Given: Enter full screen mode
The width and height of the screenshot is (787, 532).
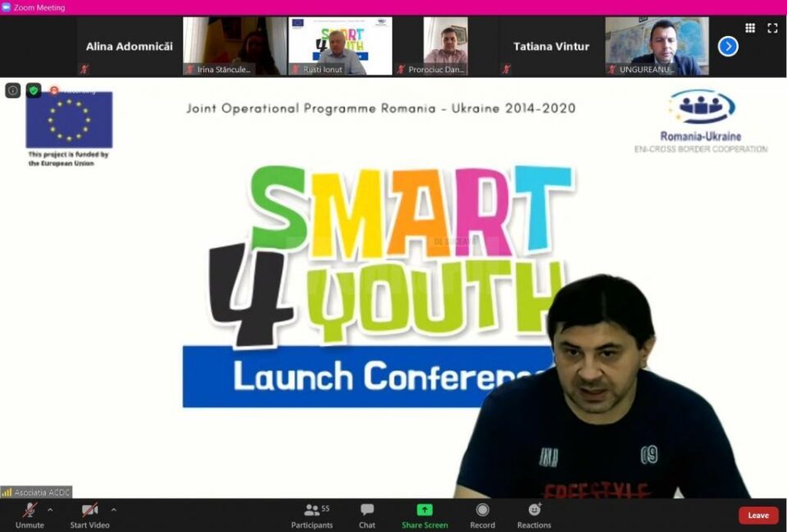Looking at the screenshot, I should (772, 28).
